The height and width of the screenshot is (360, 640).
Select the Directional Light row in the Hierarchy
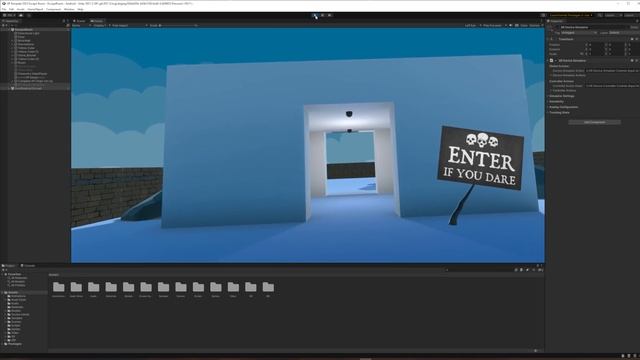point(28,33)
